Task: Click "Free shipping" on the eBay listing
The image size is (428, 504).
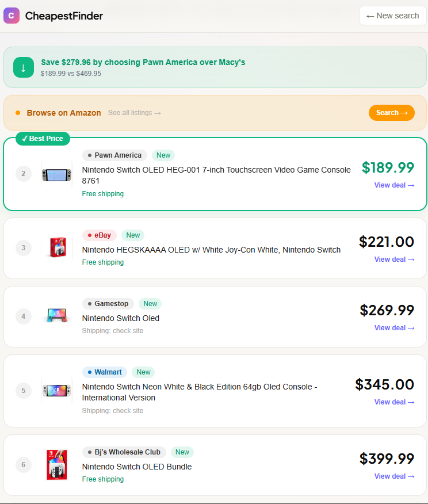Action: click(103, 262)
